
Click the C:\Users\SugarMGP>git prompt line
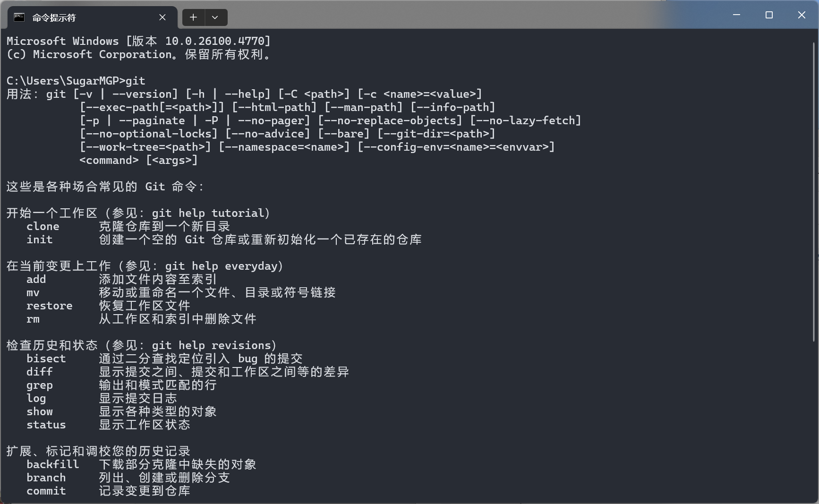pos(76,81)
